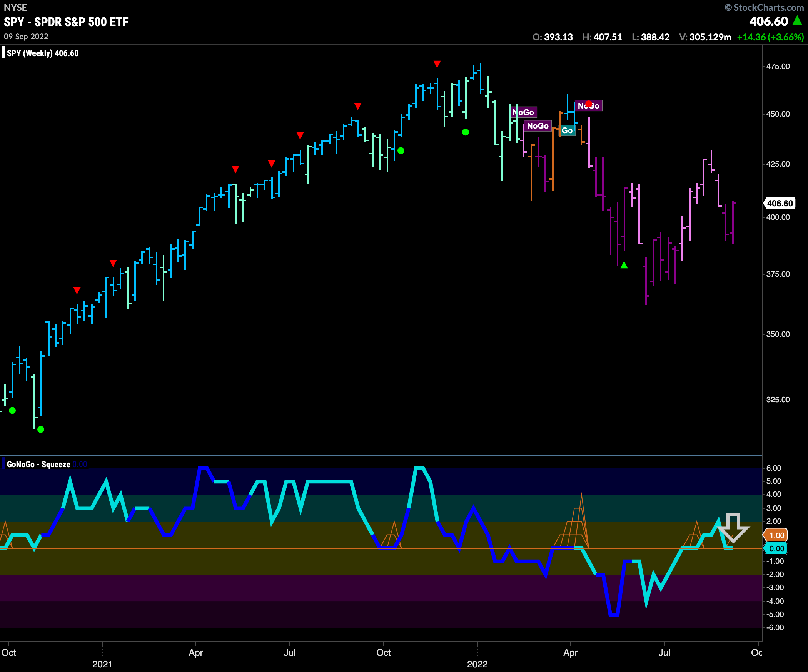808x672 pixels.
Task: Click the -4.00 squeeze axis label
Action: point(774,601)
